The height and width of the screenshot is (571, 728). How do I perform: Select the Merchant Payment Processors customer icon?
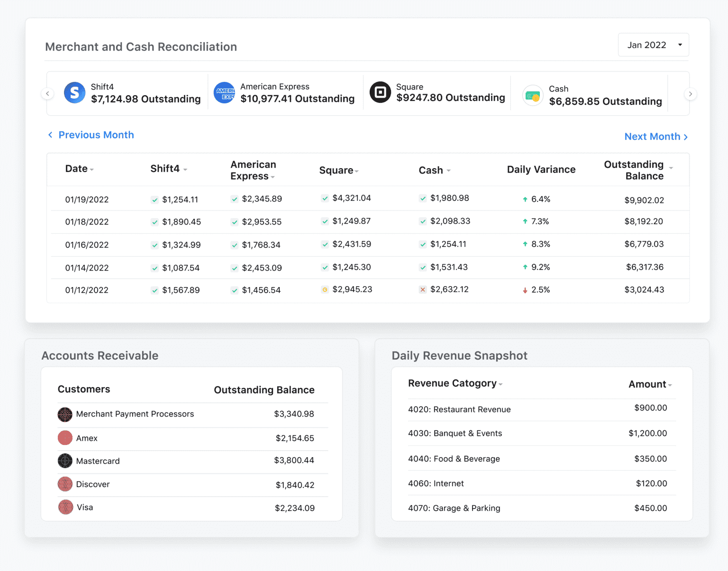point(65,414)
